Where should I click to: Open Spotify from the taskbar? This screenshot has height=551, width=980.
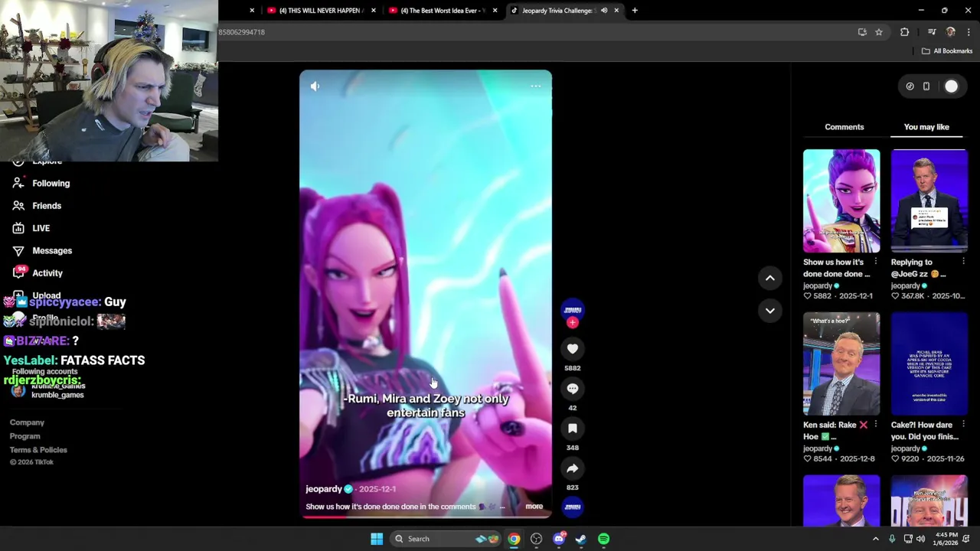[604, 539]
